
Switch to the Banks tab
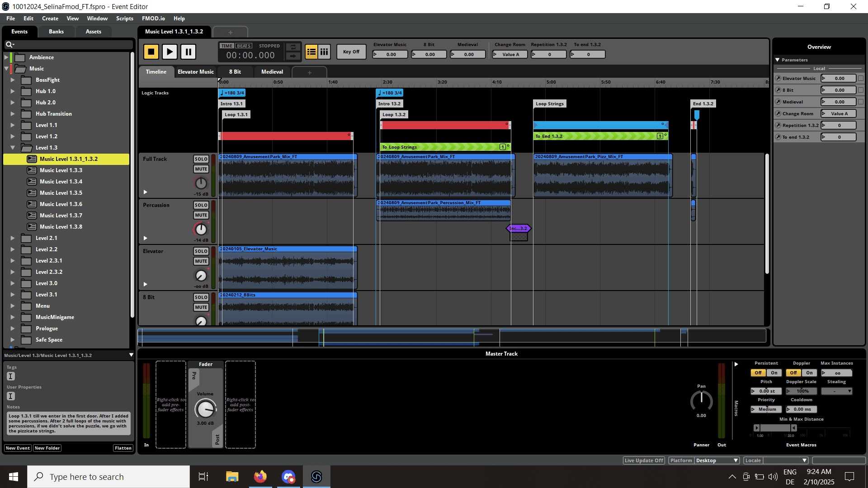click(56, 32)
